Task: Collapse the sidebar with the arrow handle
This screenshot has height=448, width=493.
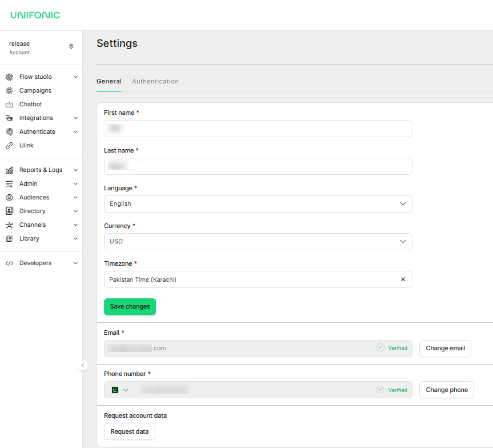Action: coord(83,365)
